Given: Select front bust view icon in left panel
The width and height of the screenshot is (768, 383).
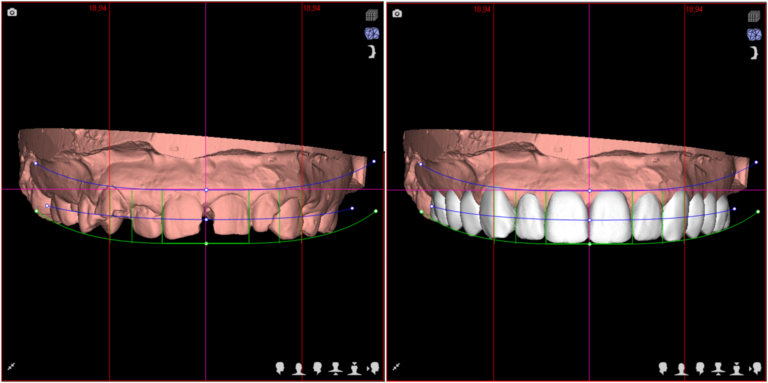Looking at the screenshot, I should coord(299,369).
